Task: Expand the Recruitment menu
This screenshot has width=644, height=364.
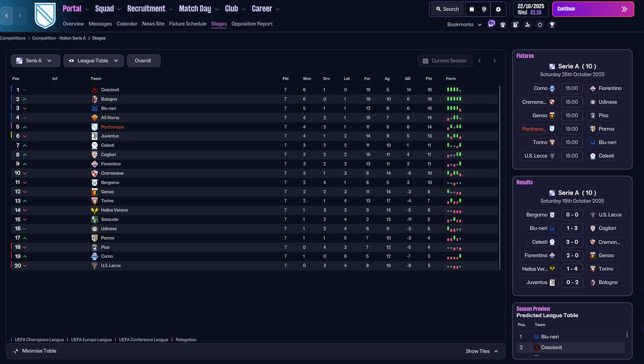Action: click(150, 9)
